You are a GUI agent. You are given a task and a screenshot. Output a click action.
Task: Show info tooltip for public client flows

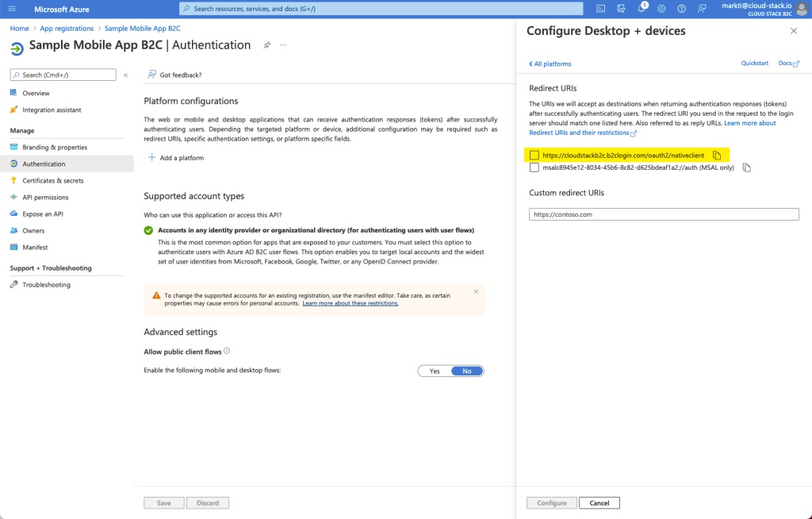tap(227, 351)
